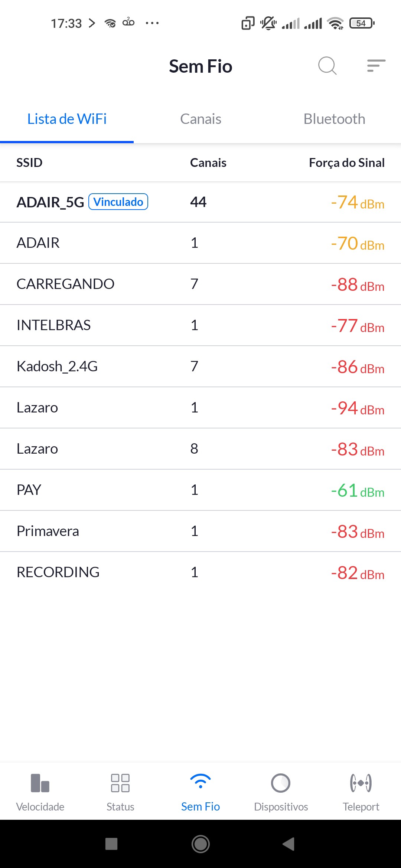Select the Sem Fio wifi icon
This screenshot has height=868, width=401.
[x=200, y=782]
